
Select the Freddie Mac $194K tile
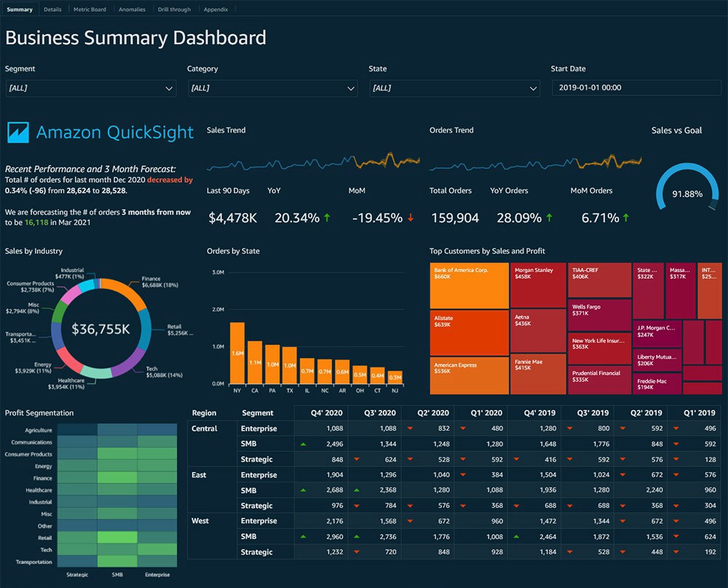tap(657, 384)
